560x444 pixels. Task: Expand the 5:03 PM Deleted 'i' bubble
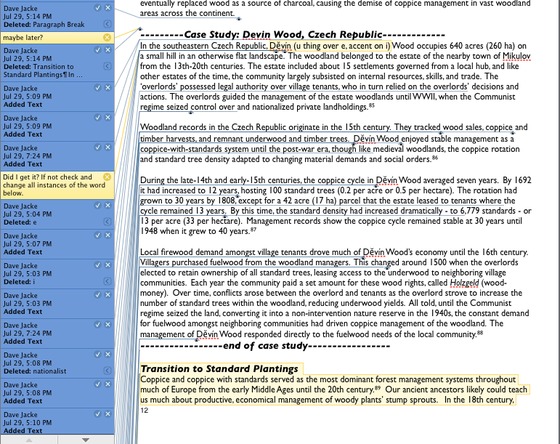(108, 281)
